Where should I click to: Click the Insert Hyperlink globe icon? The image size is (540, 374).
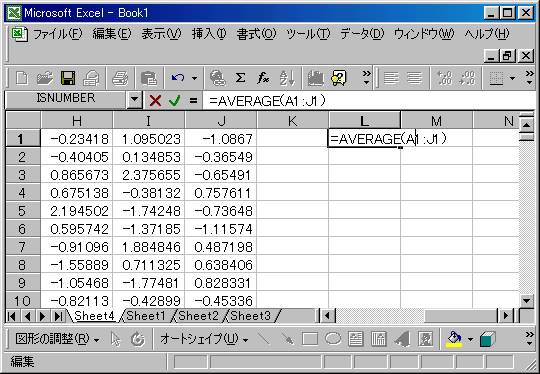[x=218, y=79]
